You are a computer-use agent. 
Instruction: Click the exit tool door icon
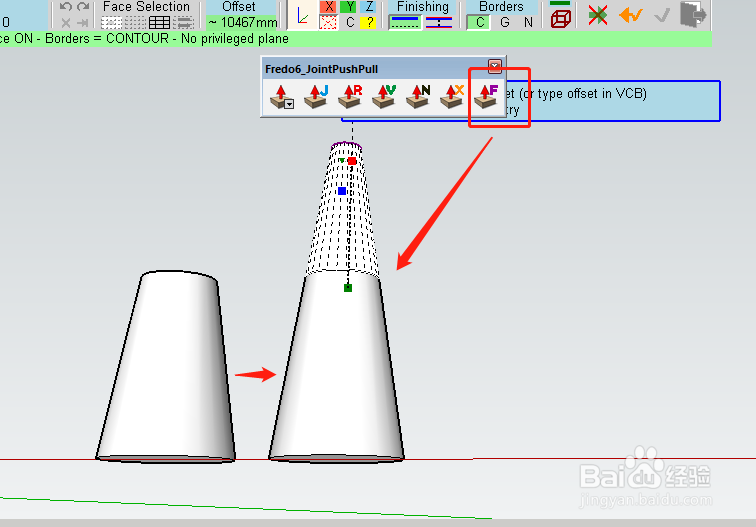tap(693, 14)
